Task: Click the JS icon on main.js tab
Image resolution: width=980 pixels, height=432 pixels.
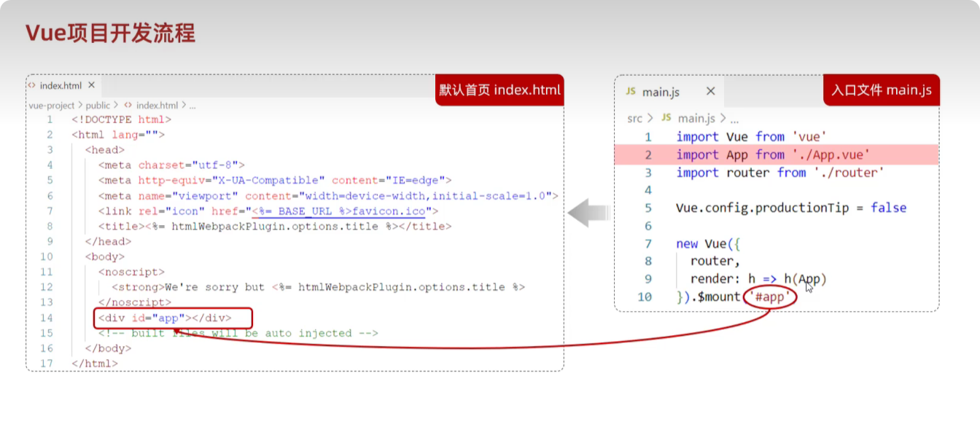Action: pos(631,92)
